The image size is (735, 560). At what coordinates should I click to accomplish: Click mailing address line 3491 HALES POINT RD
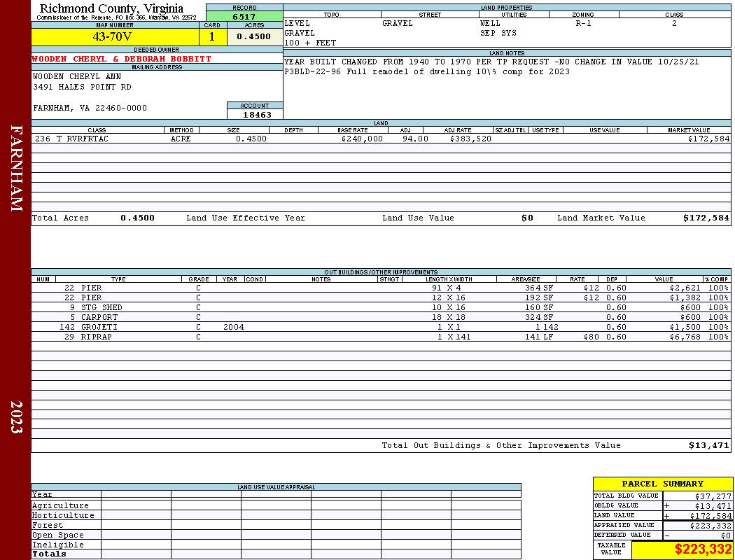tap(82, 87)
